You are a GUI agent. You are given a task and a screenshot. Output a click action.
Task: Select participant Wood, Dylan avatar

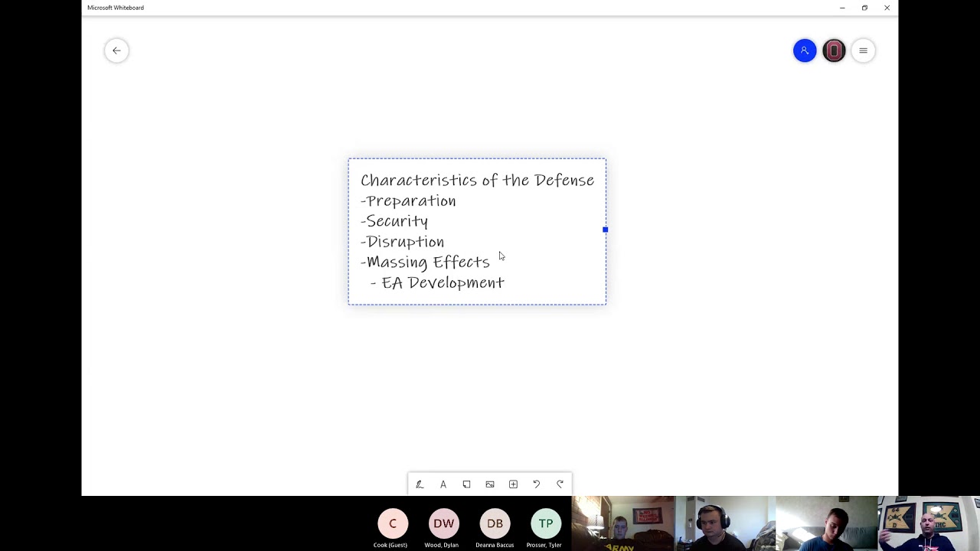pos(443,523)
